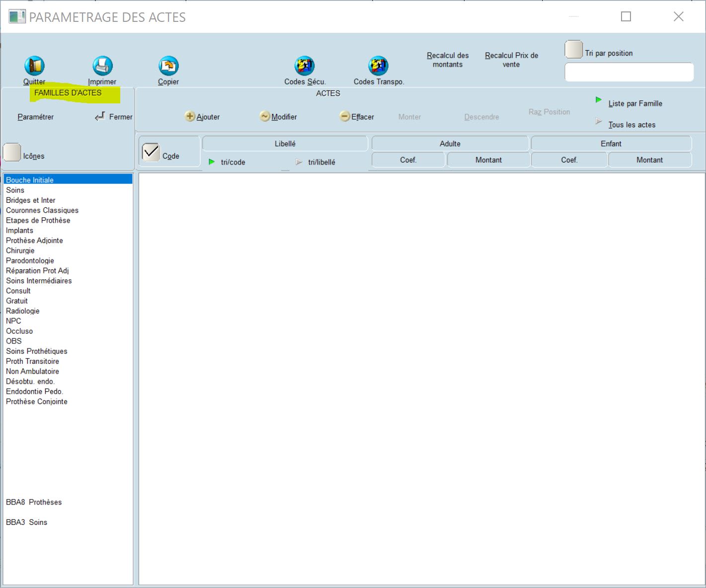The height and width of the screenshot is (588, 706).
Task: Click the Ajouter plus icon
Action: coord(190,116)
